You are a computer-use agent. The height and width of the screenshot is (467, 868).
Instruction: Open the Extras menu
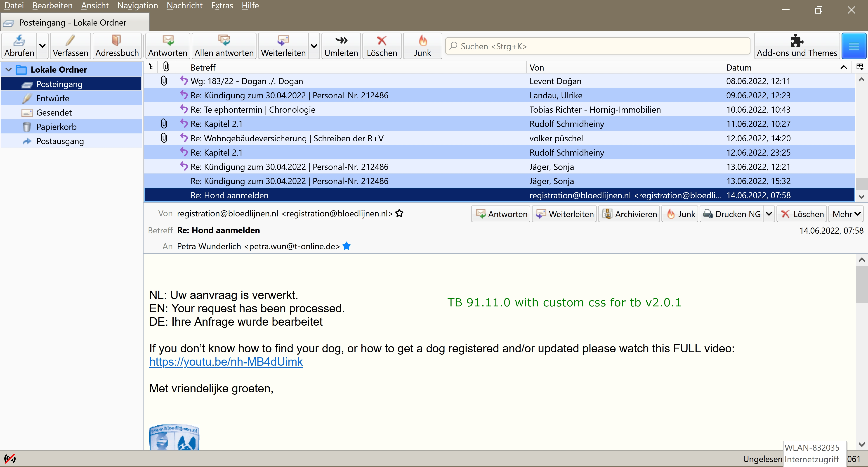pyautogui.click(x=222, y=6)
